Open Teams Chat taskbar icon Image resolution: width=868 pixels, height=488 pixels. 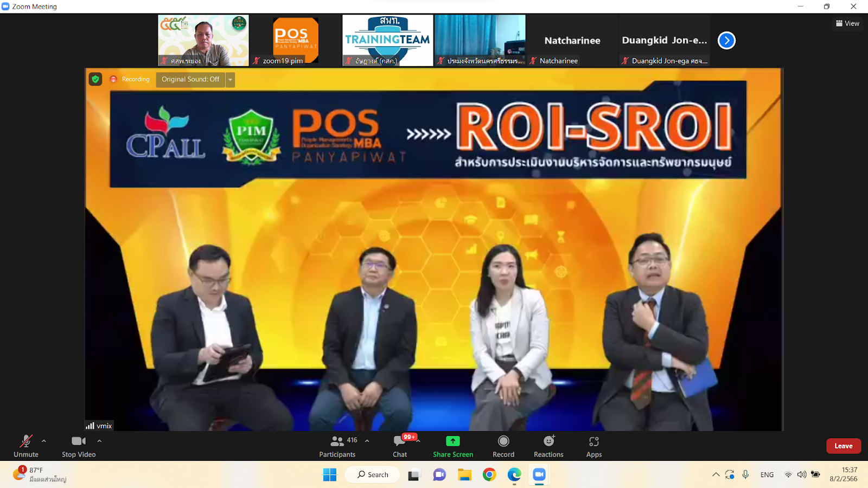point(439,475)
